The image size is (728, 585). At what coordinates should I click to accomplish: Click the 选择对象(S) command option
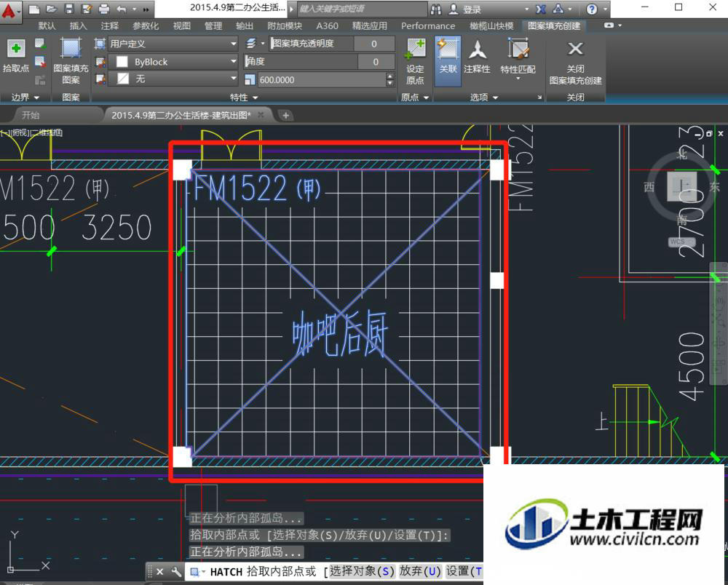[x=362, y=571]
